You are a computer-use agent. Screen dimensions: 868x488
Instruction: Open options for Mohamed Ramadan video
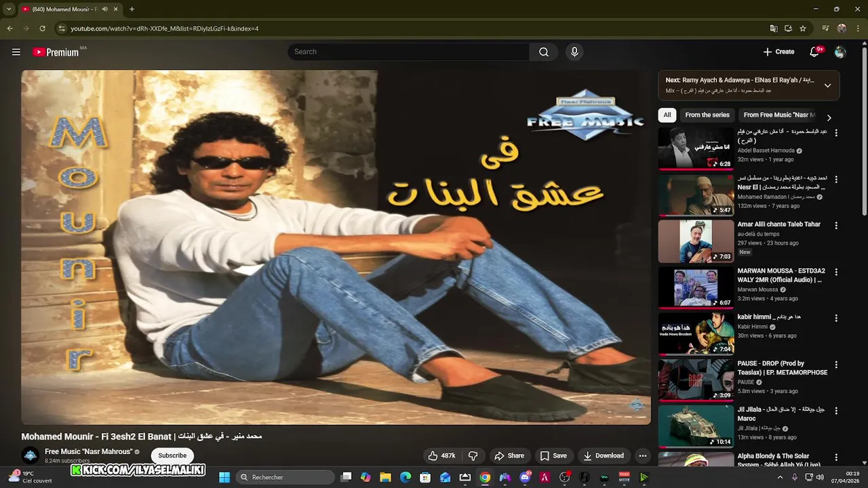835,180
